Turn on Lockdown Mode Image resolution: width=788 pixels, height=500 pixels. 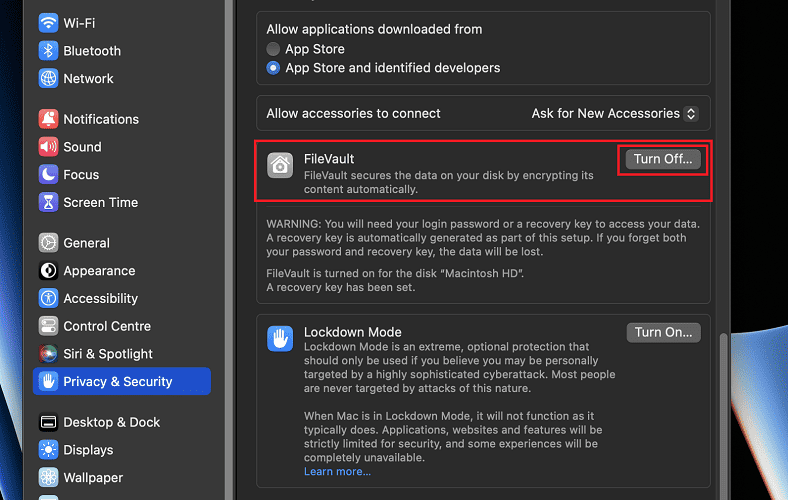coord(663,332)
